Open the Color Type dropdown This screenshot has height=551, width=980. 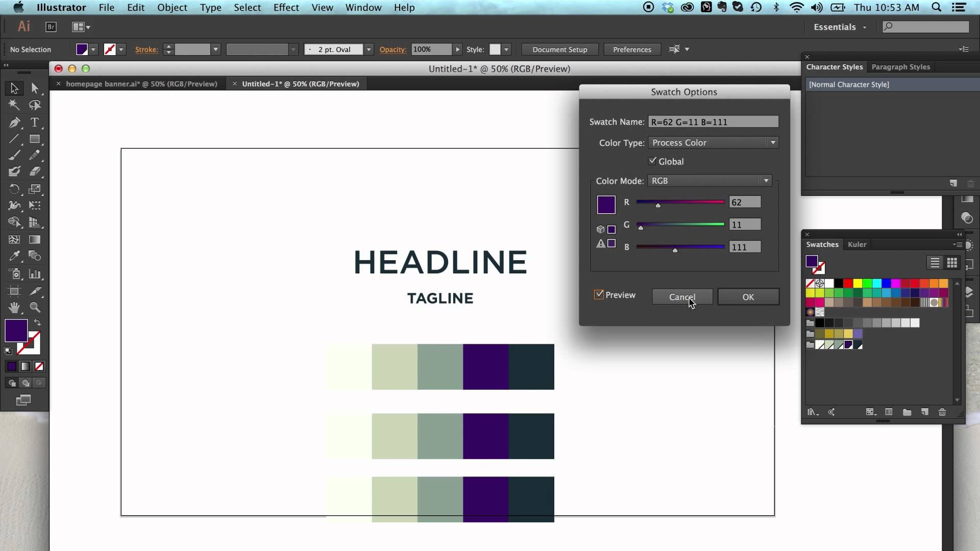[713, 143]
